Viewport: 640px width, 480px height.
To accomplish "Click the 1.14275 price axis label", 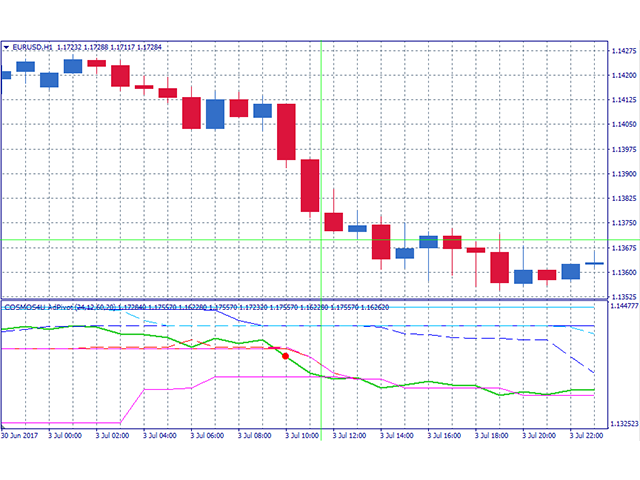I will click(622, 50).
